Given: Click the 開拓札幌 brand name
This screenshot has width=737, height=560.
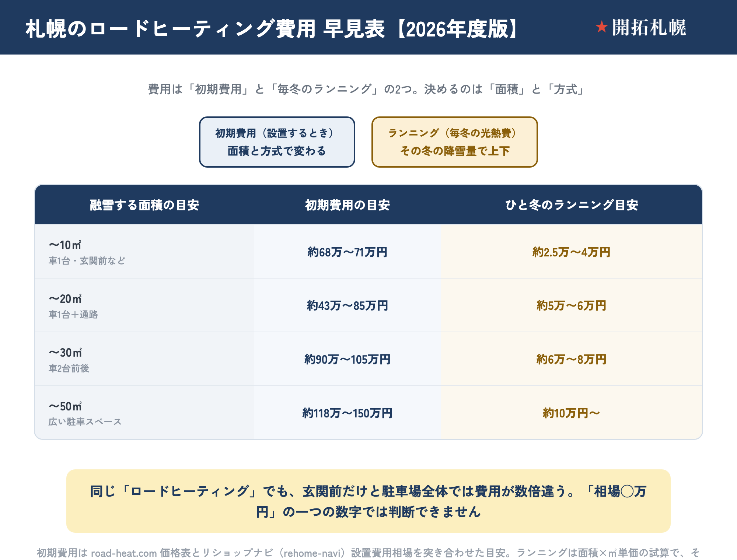Looking at the screenshot, I should (649, 28).
